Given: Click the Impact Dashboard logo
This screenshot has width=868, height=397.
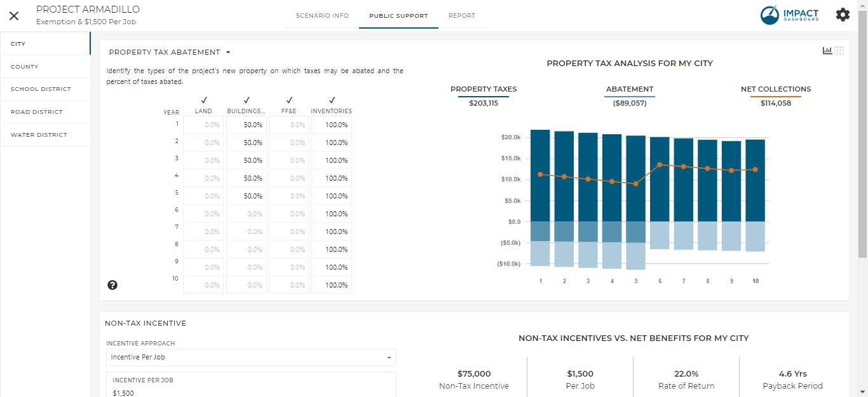Looking at the screenshot, I should tap(789, 14).
